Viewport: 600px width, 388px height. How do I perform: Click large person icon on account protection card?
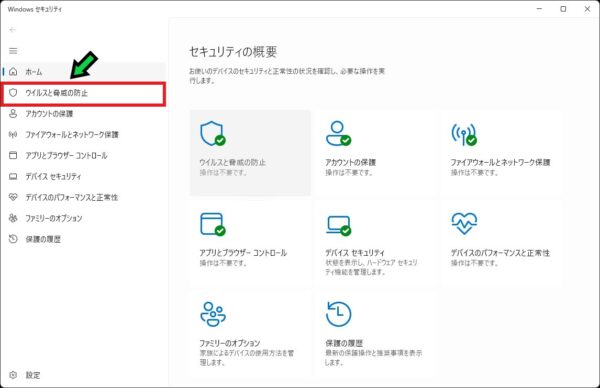[x=338, y=134]
